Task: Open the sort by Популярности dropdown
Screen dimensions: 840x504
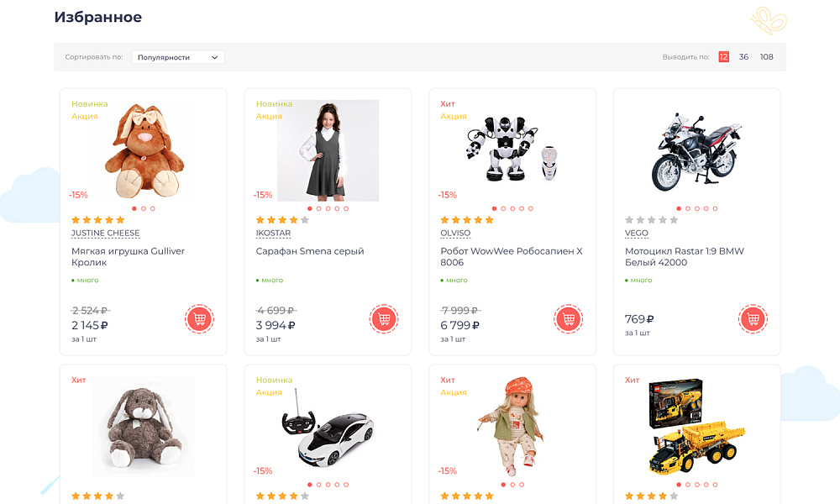Action: [178, 57]
